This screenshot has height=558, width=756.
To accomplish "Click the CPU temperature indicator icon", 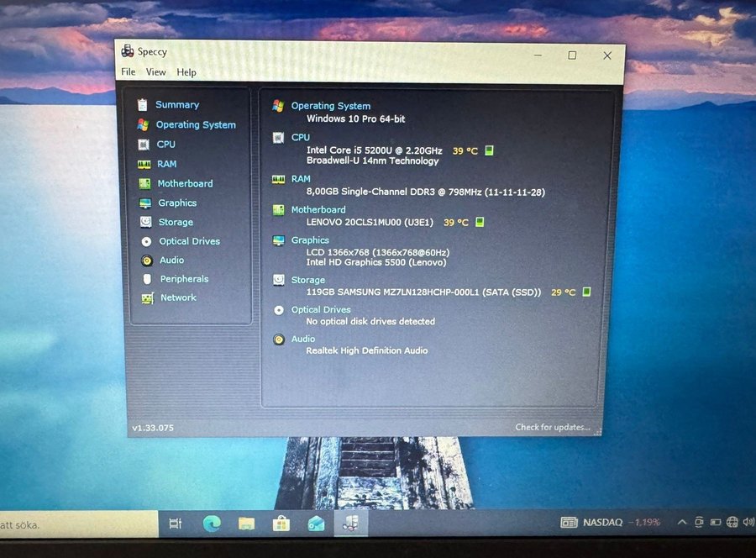I will coord(489,151).
